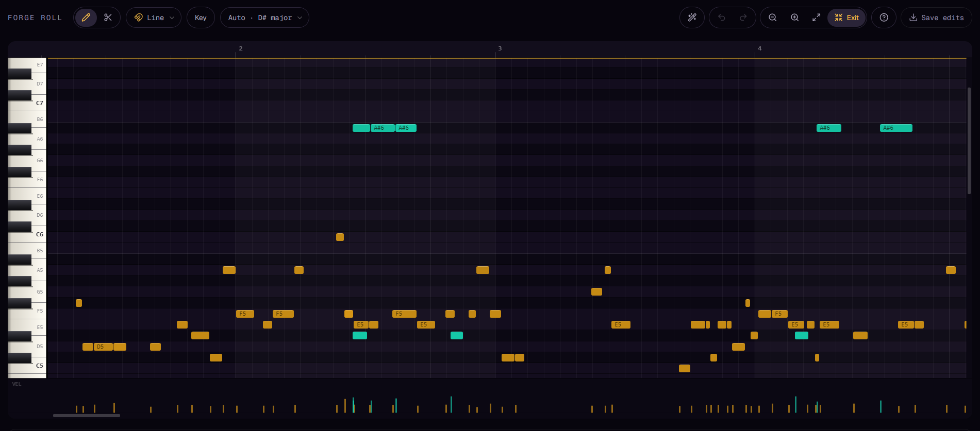Open the Line draw mode dropdown
This screenshot has height=431, width=980.
pos(154,18)
